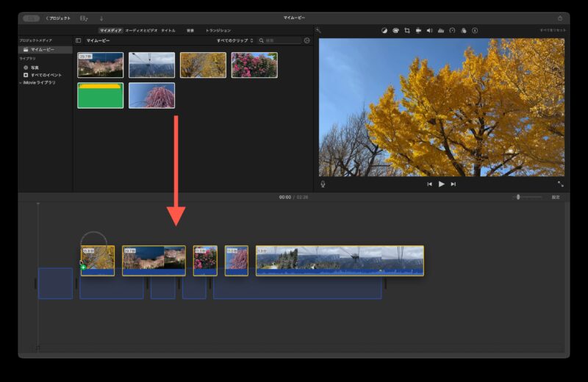This screenshot has width=588, height=382.
Task: Open the color correction palette tool
Action: click(x=395, y=30)
